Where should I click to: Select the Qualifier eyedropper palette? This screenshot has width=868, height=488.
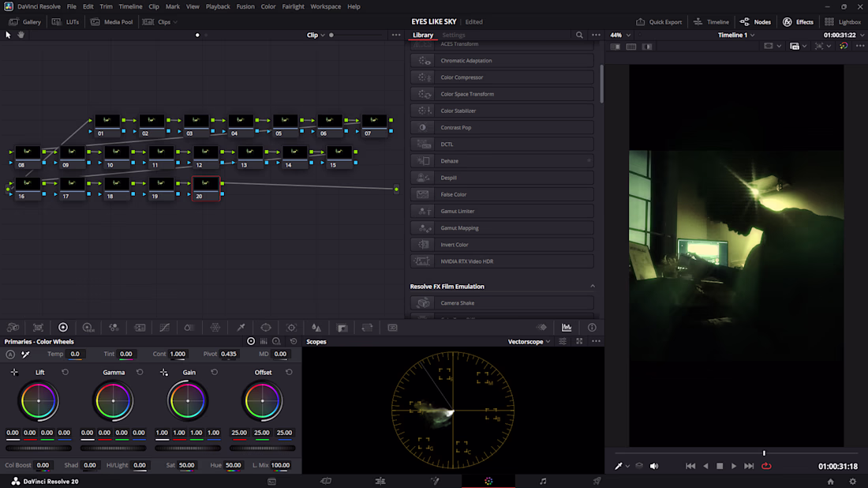[241, 328]
